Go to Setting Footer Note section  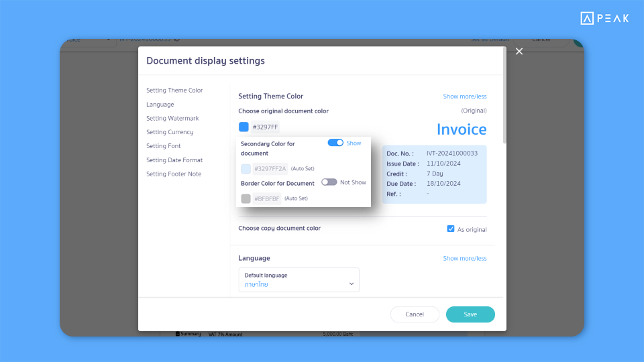[174, 174]
